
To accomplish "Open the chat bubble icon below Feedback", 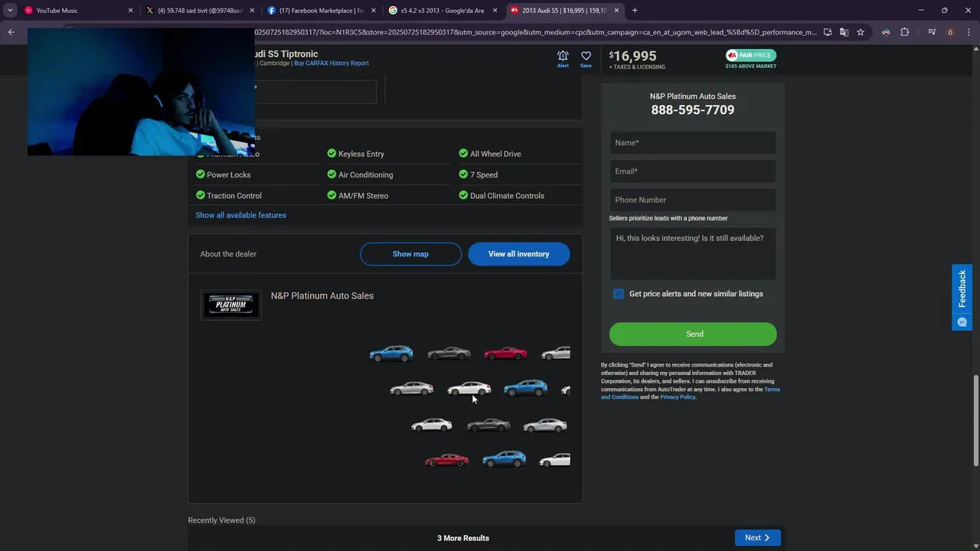I will pyautogui.click(x=962, y=322).
